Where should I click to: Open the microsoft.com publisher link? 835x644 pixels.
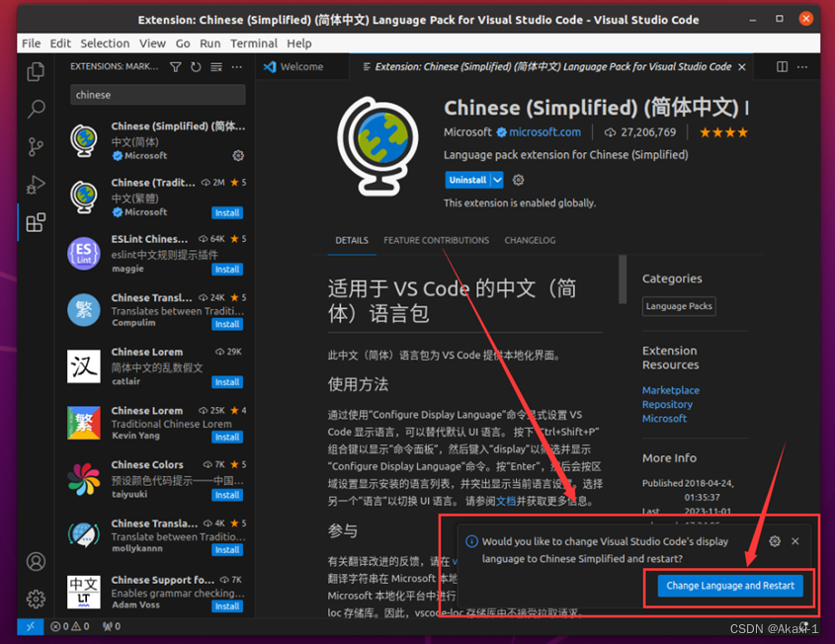point(544,132)
